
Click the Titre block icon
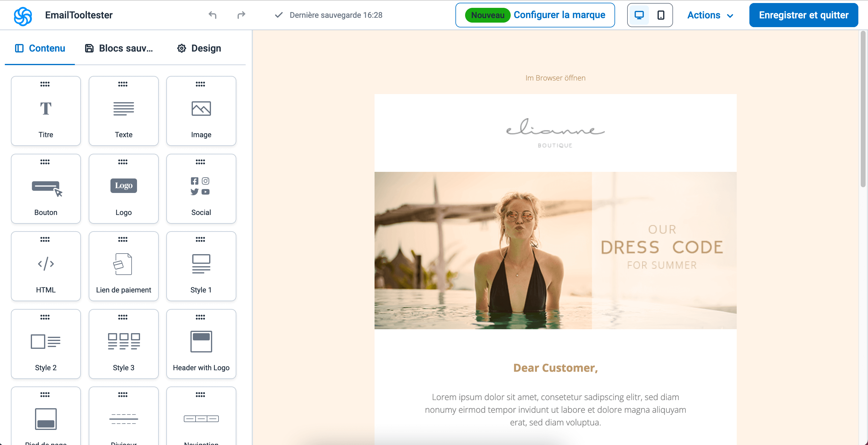(45, 109)
